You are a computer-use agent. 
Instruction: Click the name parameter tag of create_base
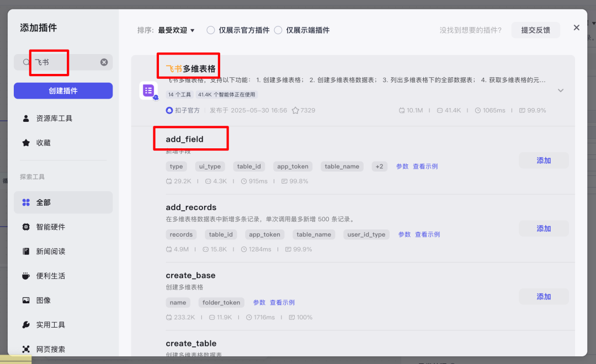click(x=178, y=302)
